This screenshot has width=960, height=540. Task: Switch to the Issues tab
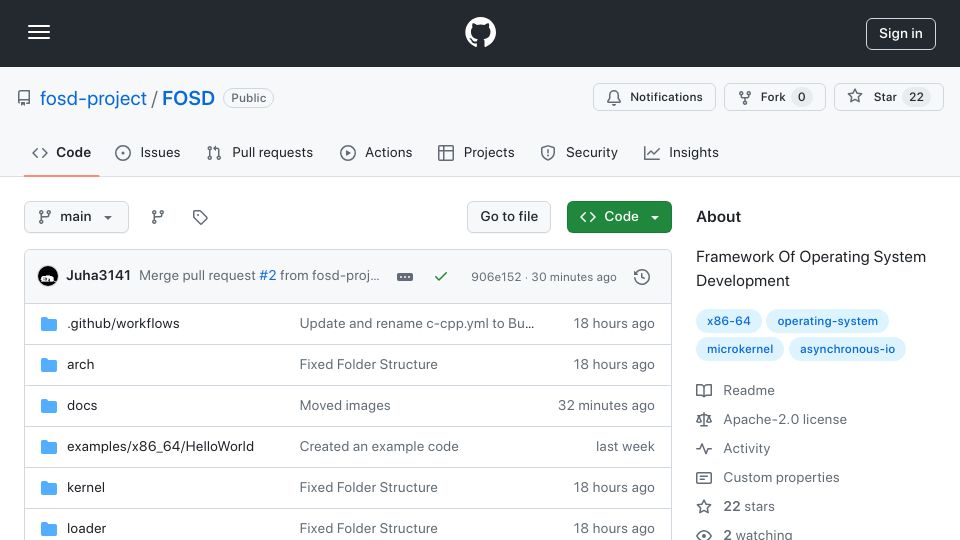pos(148,152)
